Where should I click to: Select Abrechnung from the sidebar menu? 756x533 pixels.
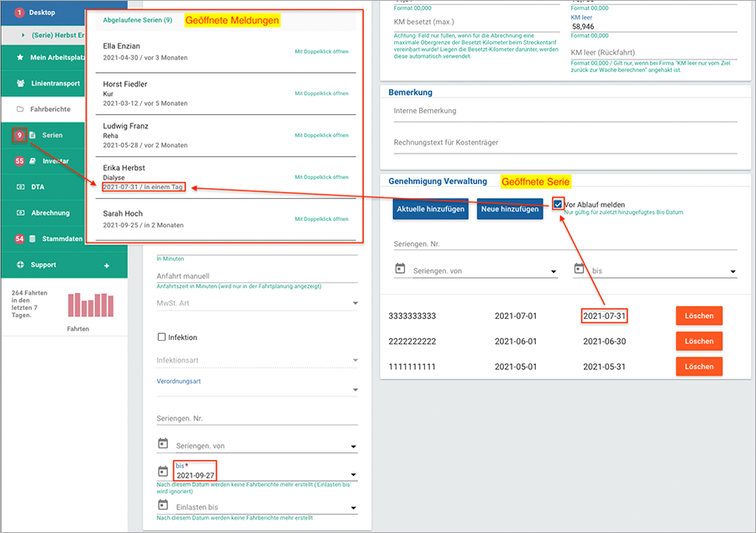coord(50,213)
